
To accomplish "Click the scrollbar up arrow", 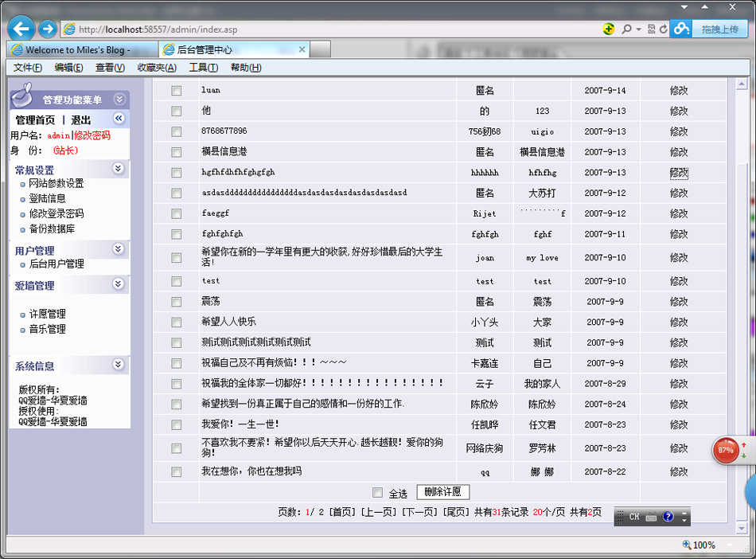I will [x=742, y=84].
